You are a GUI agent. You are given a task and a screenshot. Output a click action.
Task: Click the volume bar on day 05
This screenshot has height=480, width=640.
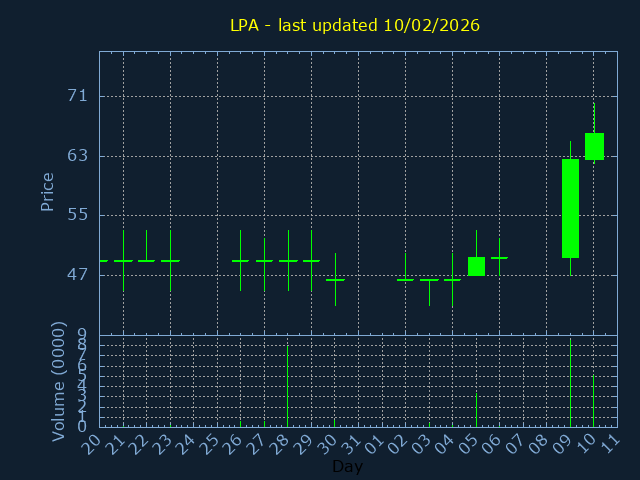[x=476, y=409]
